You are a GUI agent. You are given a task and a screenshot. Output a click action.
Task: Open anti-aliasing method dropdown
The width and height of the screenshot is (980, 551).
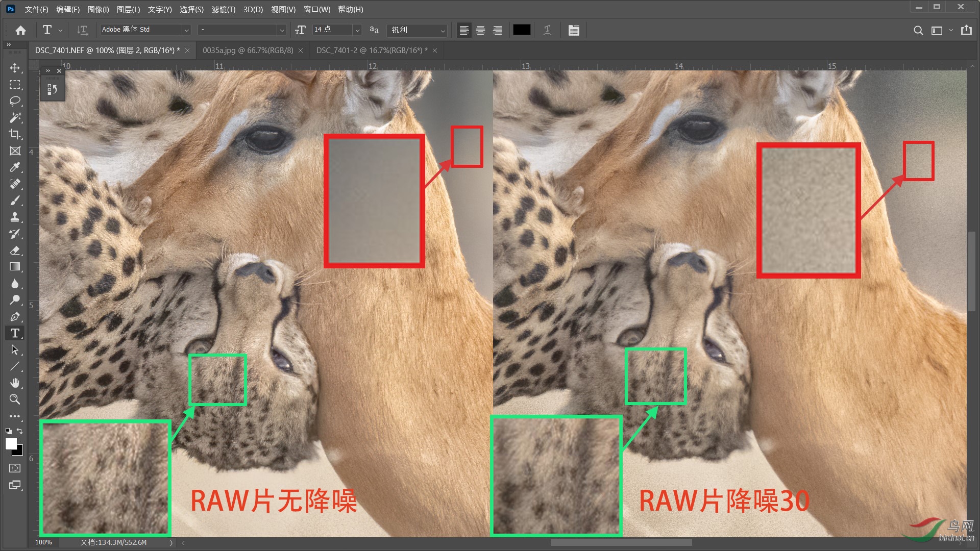[x=443, y=30]
